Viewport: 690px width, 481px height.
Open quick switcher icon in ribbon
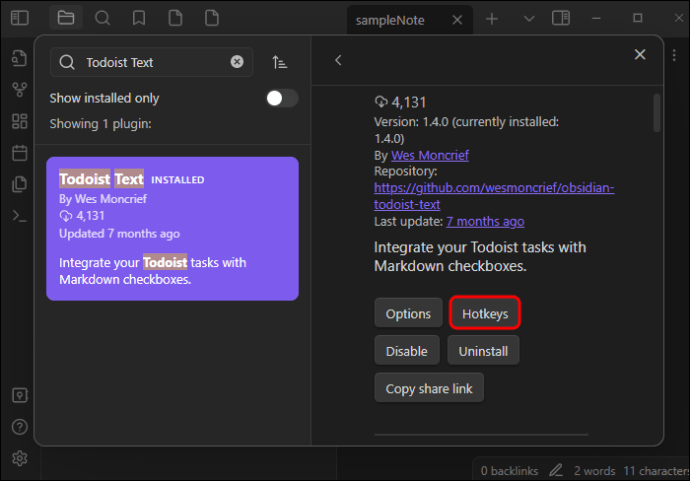coord(19,58)
